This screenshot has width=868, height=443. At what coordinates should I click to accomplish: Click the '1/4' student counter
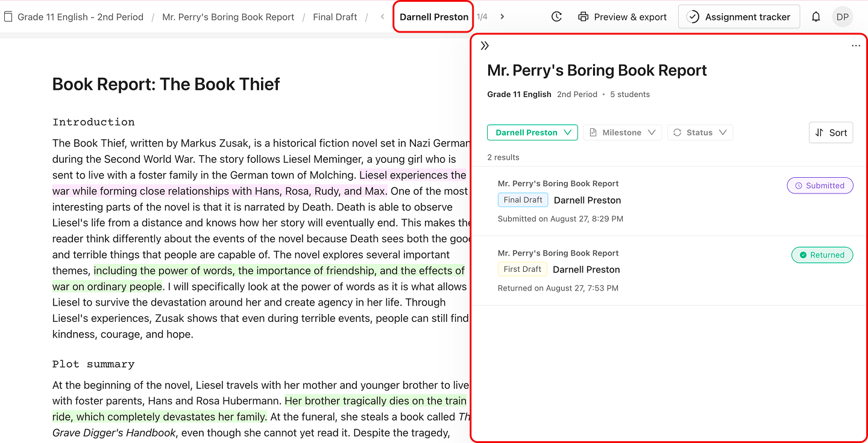pyautogui.click(x=482, y=17)
